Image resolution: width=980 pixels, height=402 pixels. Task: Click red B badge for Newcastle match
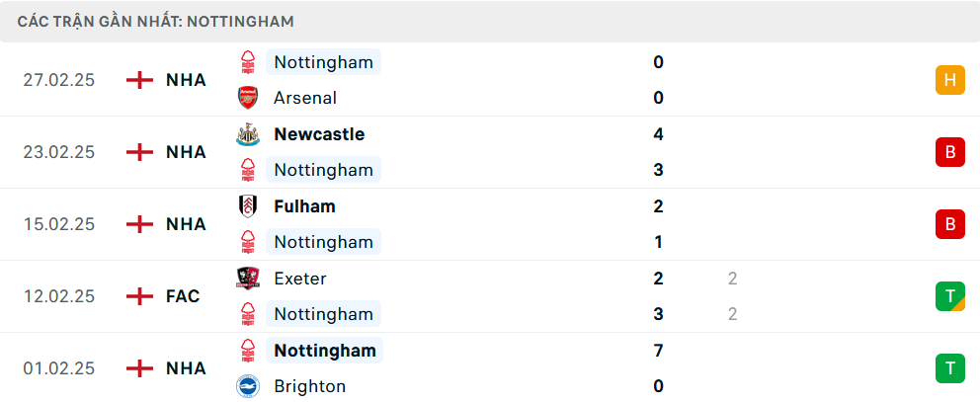tap(949, 152)
